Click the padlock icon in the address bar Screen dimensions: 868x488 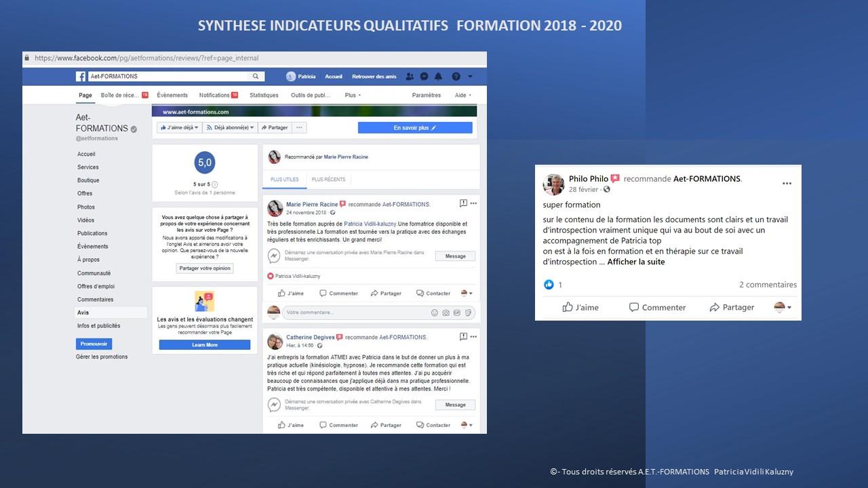point(26,58)
